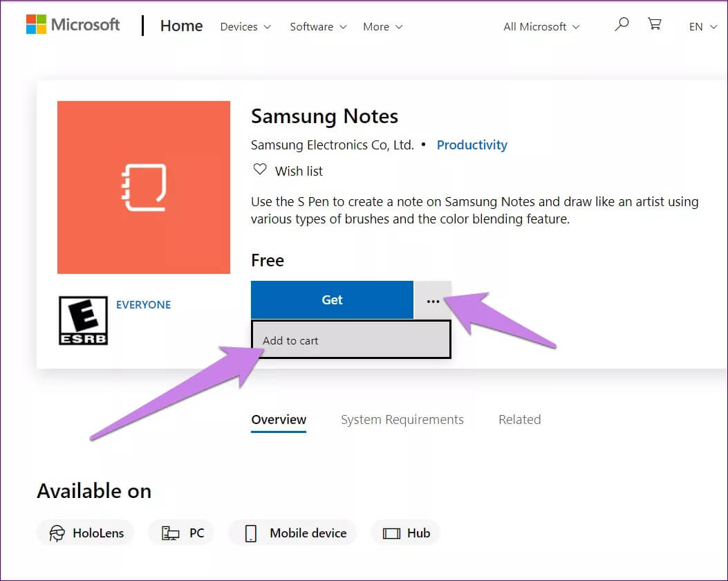Switch to the System Requirements tab
The height and width of the screenshot is (581, 728).
click(x=402, y=419)
